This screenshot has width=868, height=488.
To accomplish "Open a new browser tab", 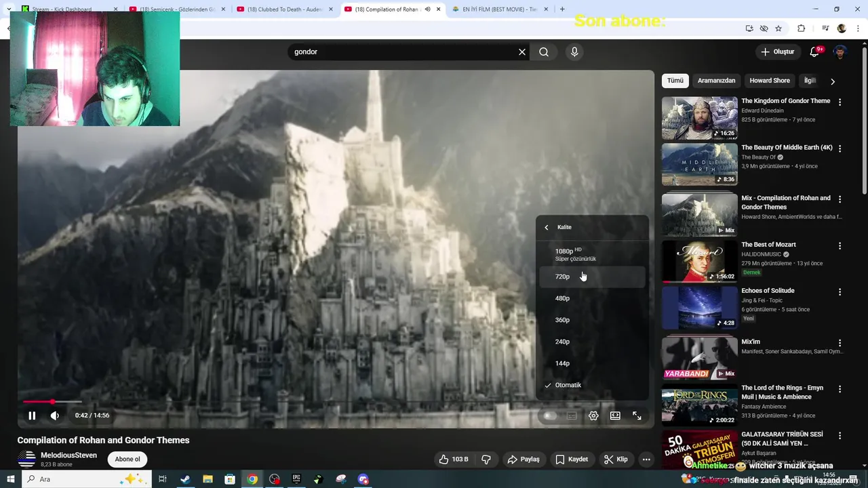I will point(562,9).
